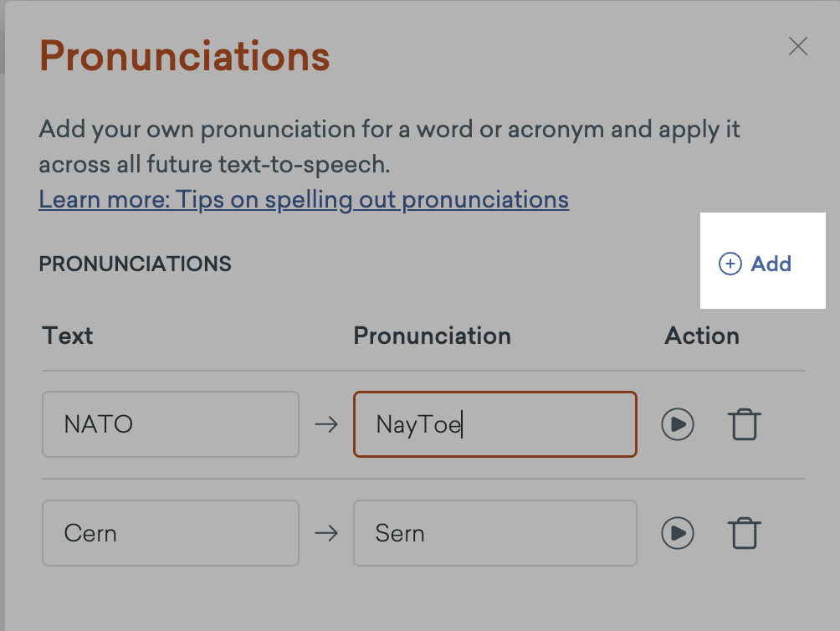Edit the Sern pronunciation field
Image resolution: width=840 pixels, height=631 pixels.
(494, 533)
